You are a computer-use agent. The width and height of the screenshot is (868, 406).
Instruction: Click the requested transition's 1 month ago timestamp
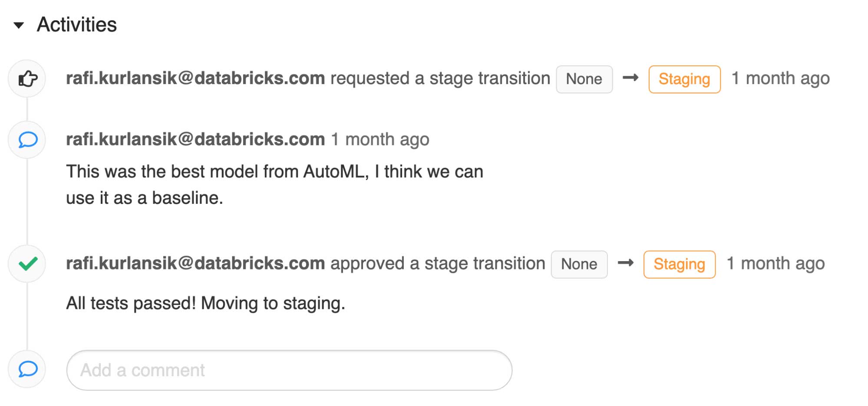point(780,79)
